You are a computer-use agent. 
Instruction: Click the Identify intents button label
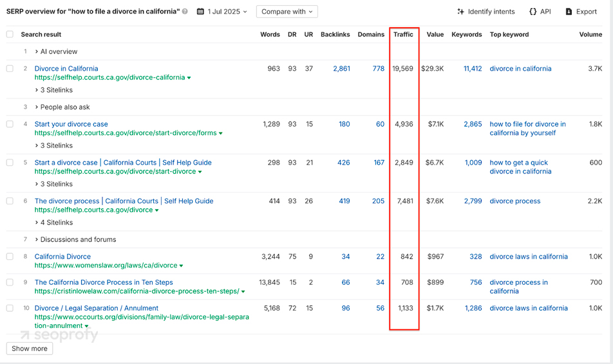491,12
